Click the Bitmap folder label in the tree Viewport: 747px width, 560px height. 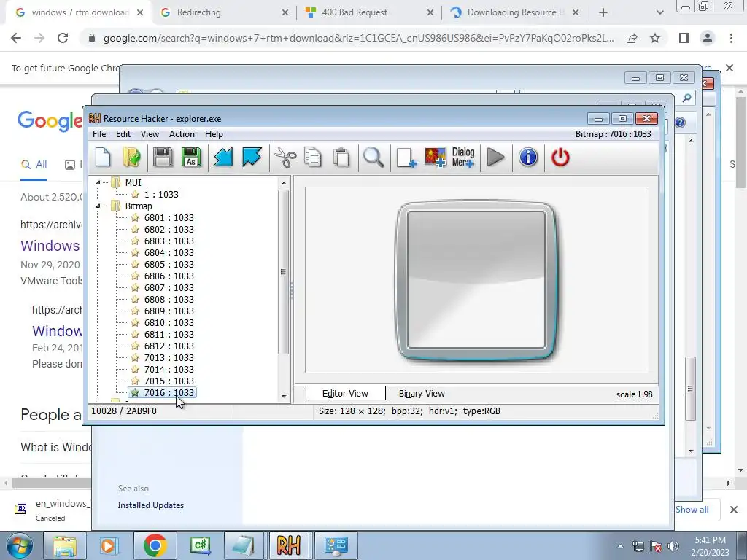point(139,206)
